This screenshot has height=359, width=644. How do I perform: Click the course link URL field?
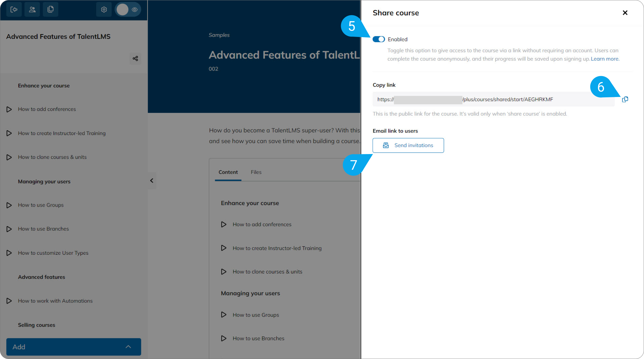(493, 99)
